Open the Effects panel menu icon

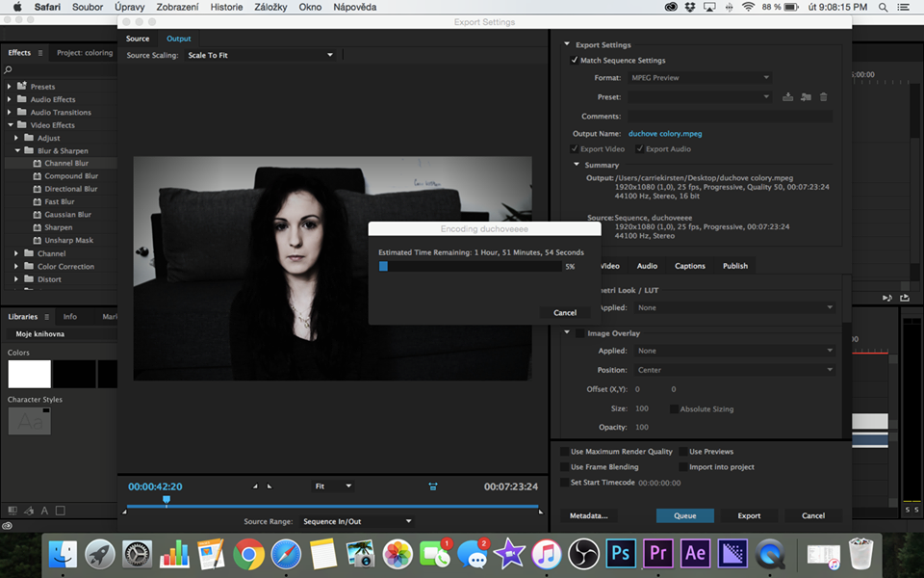39,53
